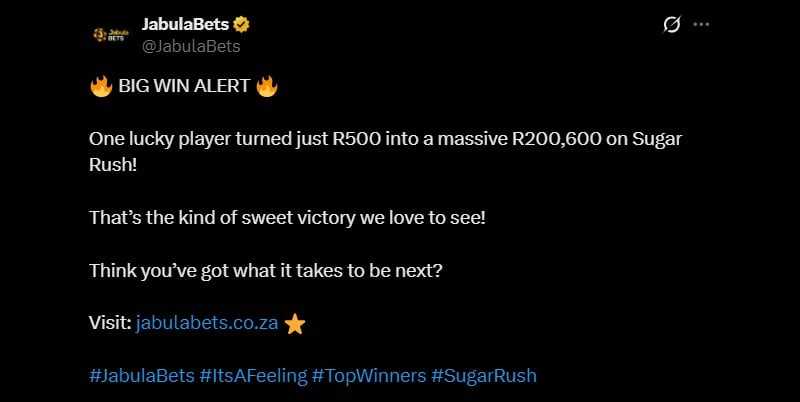Image resolution: width=800 pixels, height=402 pixels.
Task: Click the gold verified badge
Action: point(241,25)
